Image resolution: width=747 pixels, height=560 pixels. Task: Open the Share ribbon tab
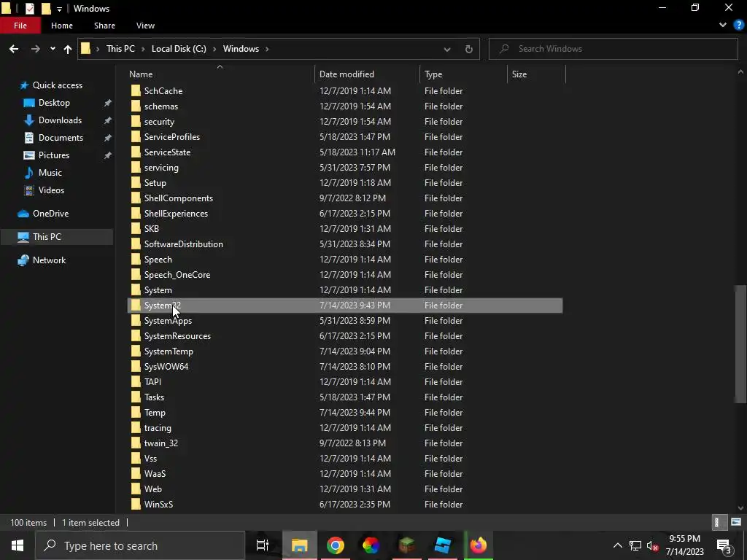(x=104, y=26)
